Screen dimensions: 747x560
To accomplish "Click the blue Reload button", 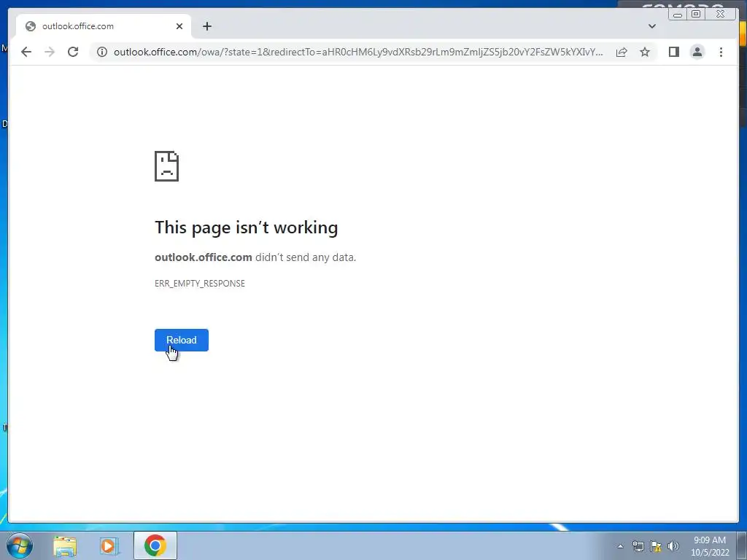I will click(x=182, y=340).
